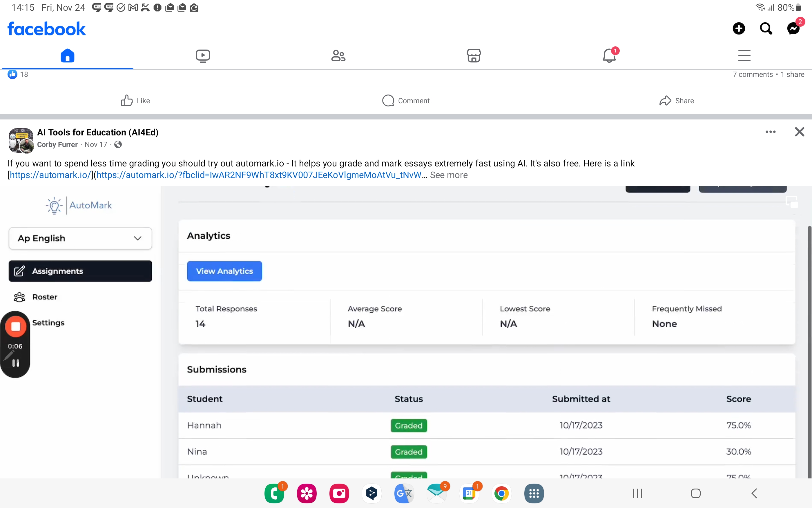Image resolution: width=812 pixels, height=508 pixels.
Task: Open the notifications bell tab
Action: [x=609, y=55]
